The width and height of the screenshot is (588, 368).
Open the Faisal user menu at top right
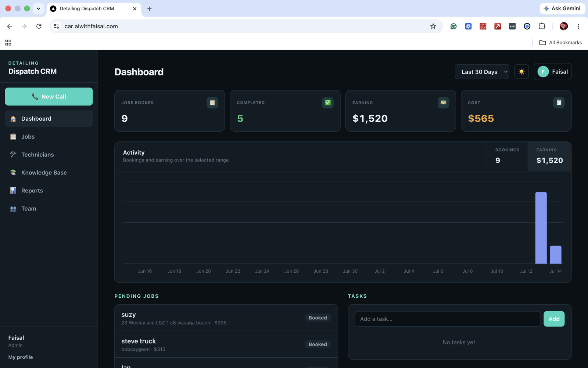[552, 72]
